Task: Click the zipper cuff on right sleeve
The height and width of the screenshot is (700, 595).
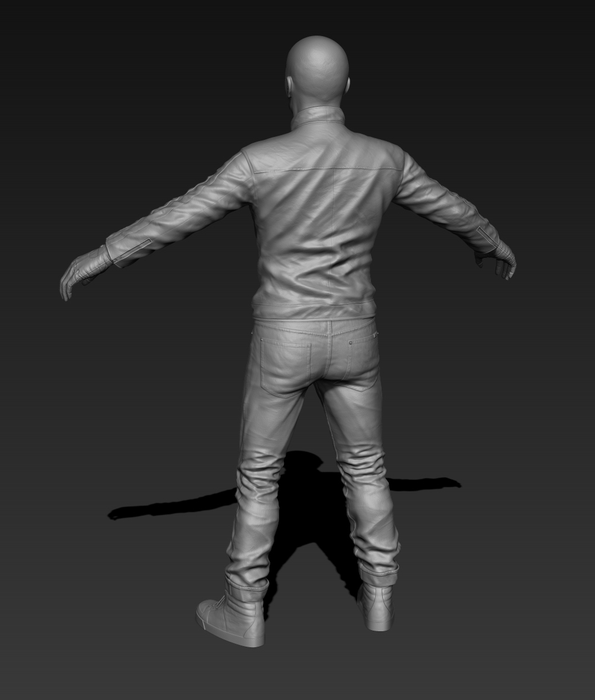Action: pos(487,237)
